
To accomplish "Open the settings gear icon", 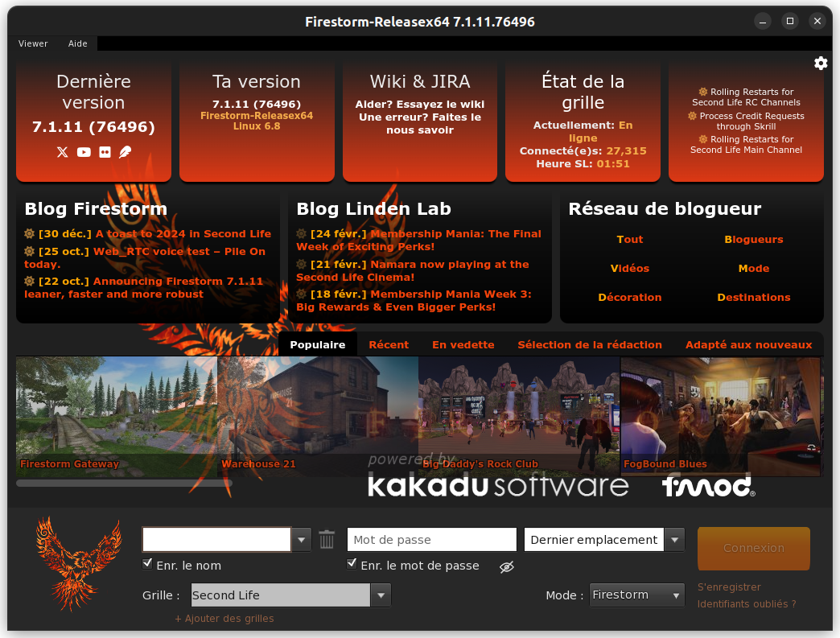I will click(x=821, y=64).
